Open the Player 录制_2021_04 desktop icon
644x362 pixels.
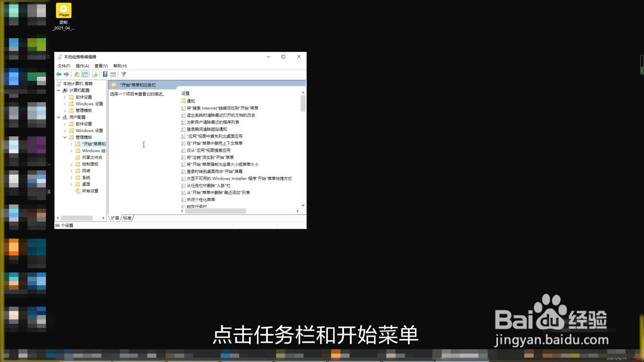click(x=64, y=16)
